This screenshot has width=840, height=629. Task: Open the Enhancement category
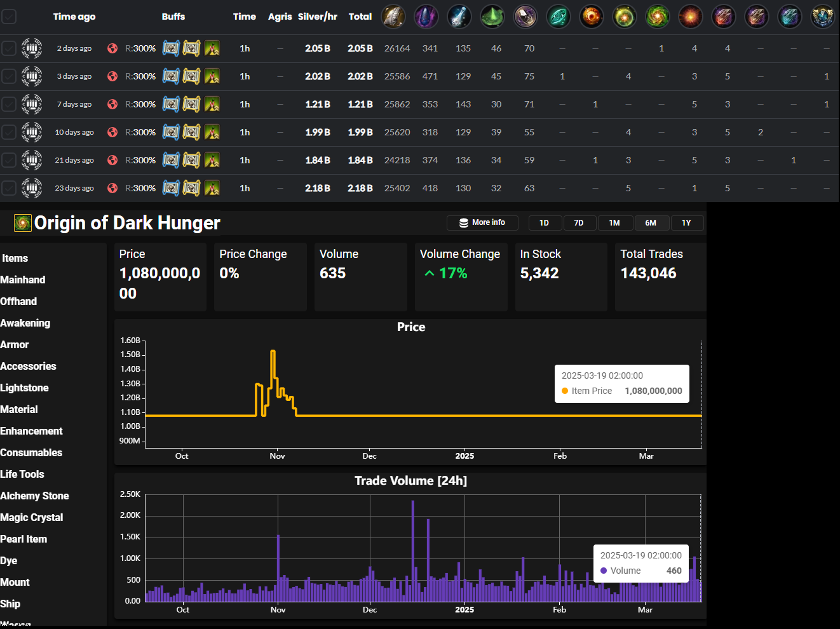[x=31, y=431]
